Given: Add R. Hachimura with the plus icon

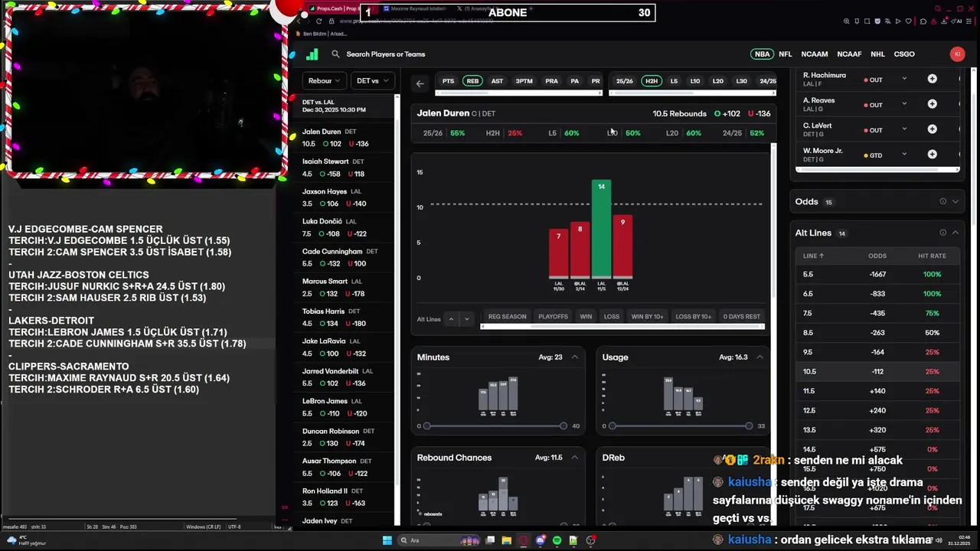Looking at the screenshot, I should pos(932,79).
